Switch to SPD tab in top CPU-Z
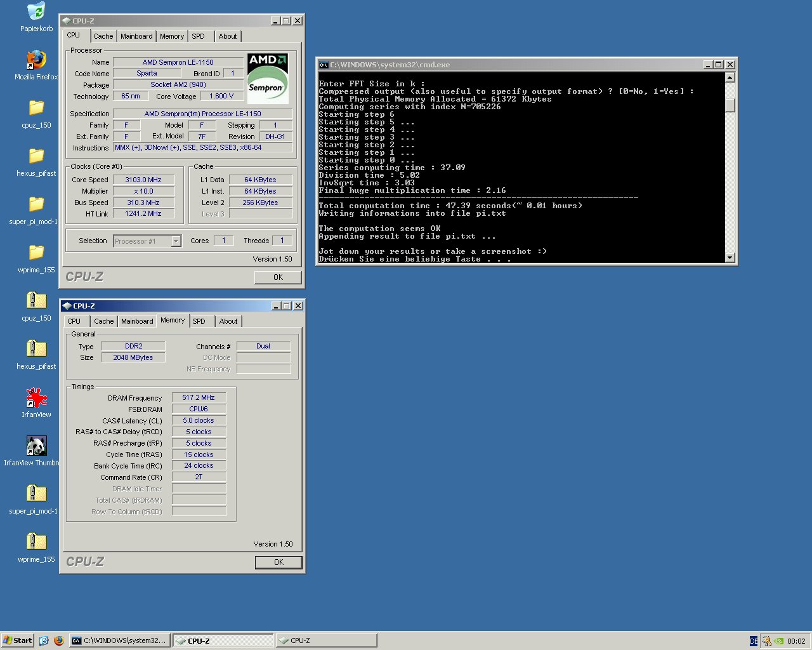This screenshot has height=650, width=812. coord(199,37)
